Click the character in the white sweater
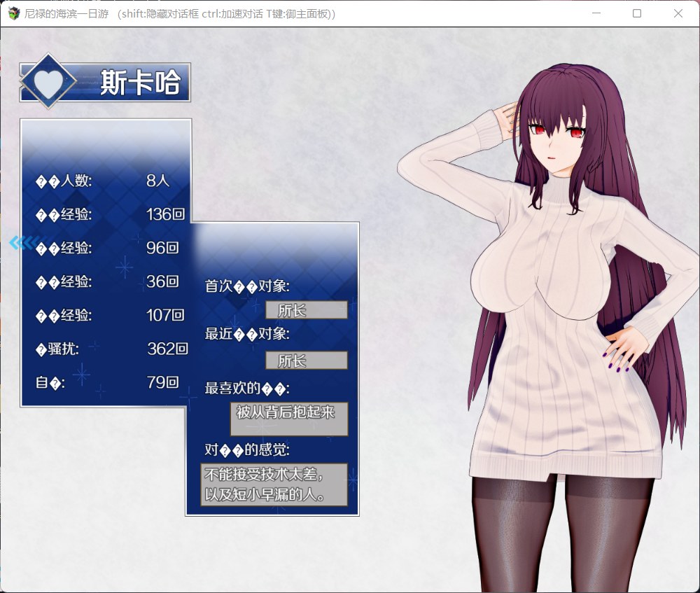The height and width of the screenshot is (593, 700). 560,315
